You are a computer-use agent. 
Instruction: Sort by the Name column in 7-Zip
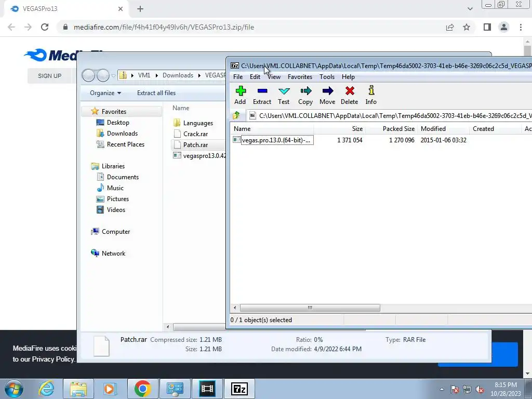tap(272, 129)
